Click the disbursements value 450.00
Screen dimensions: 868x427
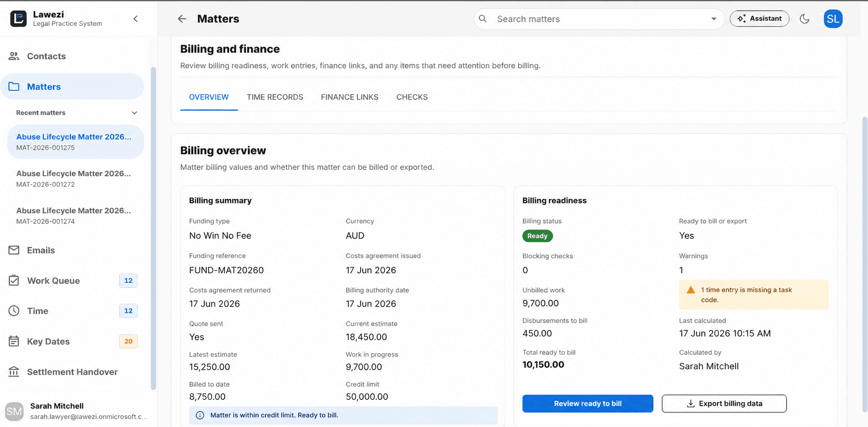point(537,334)
